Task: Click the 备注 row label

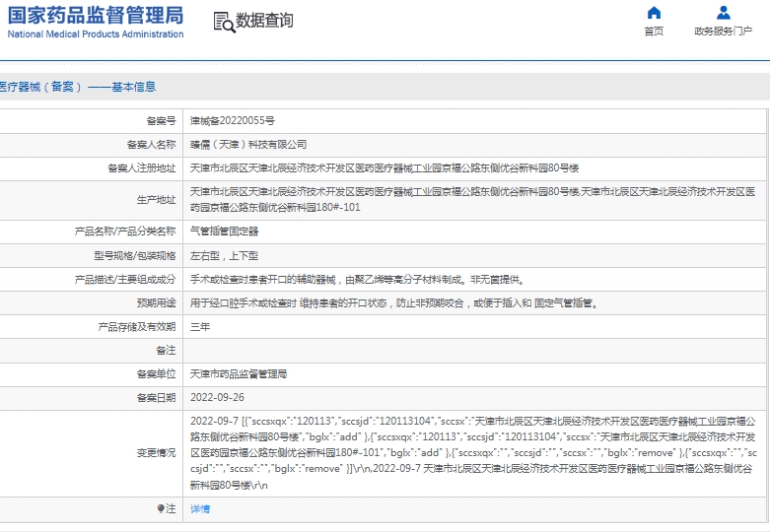Action: (x=166, y=351)
